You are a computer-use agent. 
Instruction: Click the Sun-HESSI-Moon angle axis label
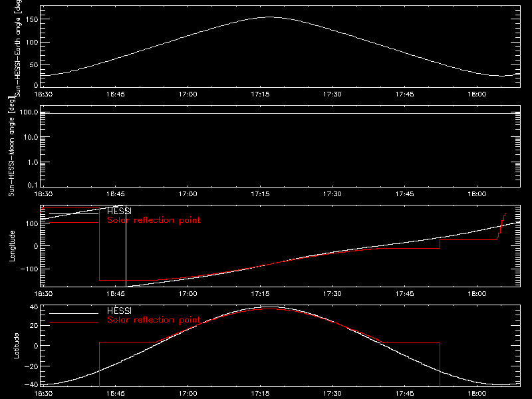click(x=11, y=146)
